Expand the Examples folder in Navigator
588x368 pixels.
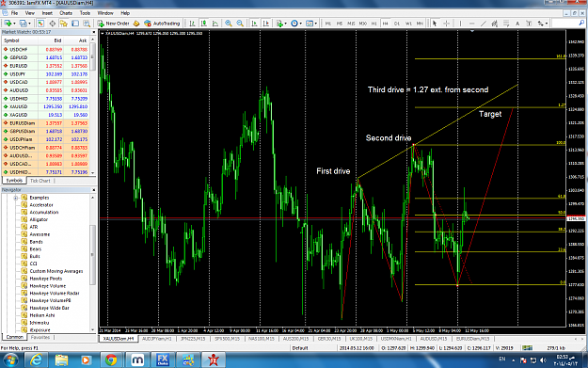pyautogui.click(x=16, y=198)
